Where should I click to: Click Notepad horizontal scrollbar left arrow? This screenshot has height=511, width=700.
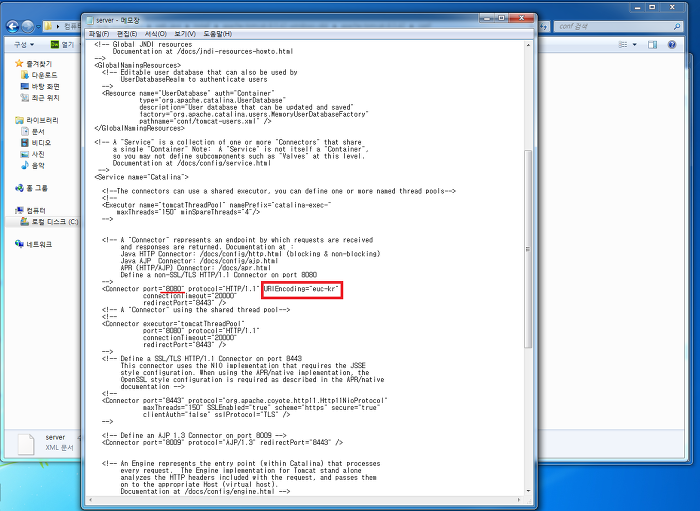tap(89, 500)
